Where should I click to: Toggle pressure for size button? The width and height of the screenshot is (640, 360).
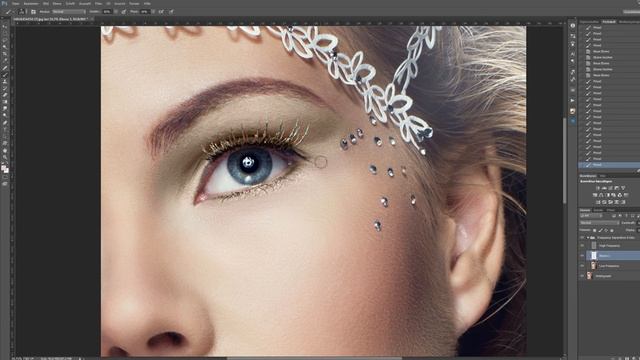[171, 11]
